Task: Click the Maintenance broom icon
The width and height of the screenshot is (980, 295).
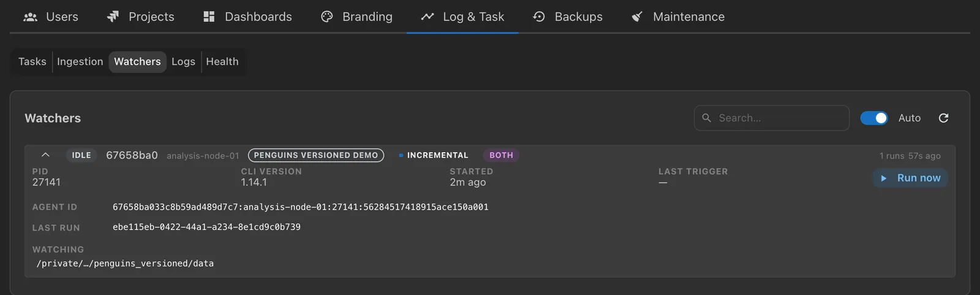Action: pyautogui.click(x=637, y=17)
